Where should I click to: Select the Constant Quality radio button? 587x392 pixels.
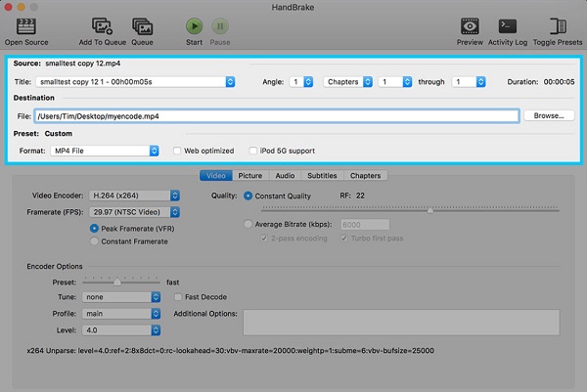coord(248,196)
